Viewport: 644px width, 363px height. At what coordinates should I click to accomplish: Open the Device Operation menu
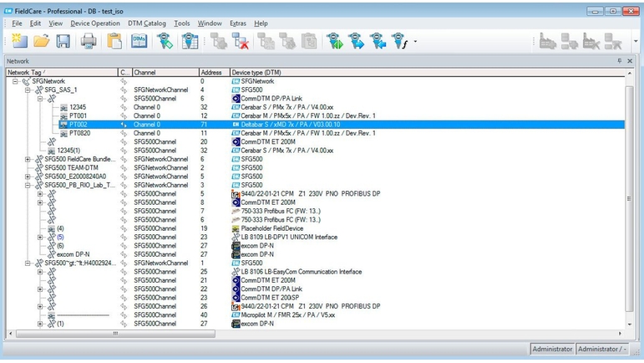(94, 23)
